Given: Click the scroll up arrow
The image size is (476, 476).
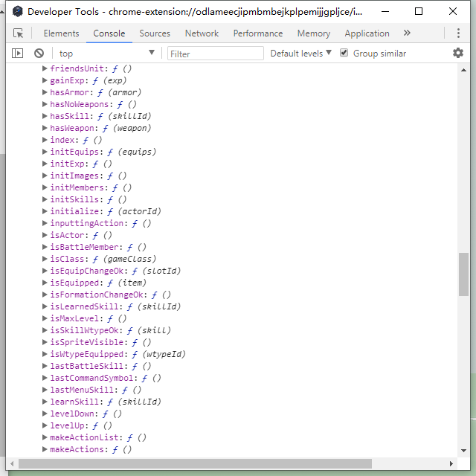Looking at the screenshot, I should coord(463,70).
